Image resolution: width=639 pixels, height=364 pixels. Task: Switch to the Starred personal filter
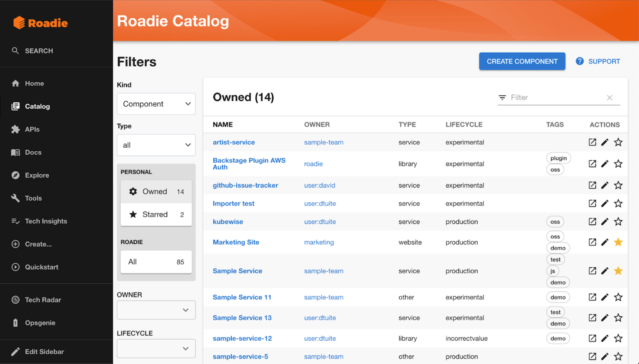(156, 215)
